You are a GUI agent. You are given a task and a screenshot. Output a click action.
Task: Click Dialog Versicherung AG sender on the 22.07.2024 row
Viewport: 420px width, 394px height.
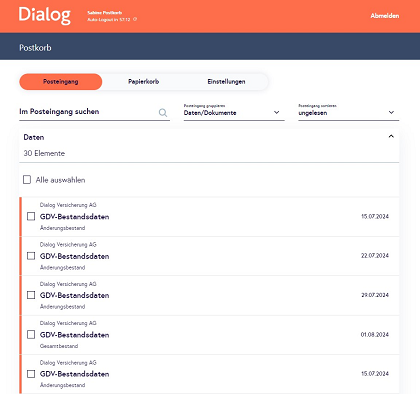click(x=68, y=245)
